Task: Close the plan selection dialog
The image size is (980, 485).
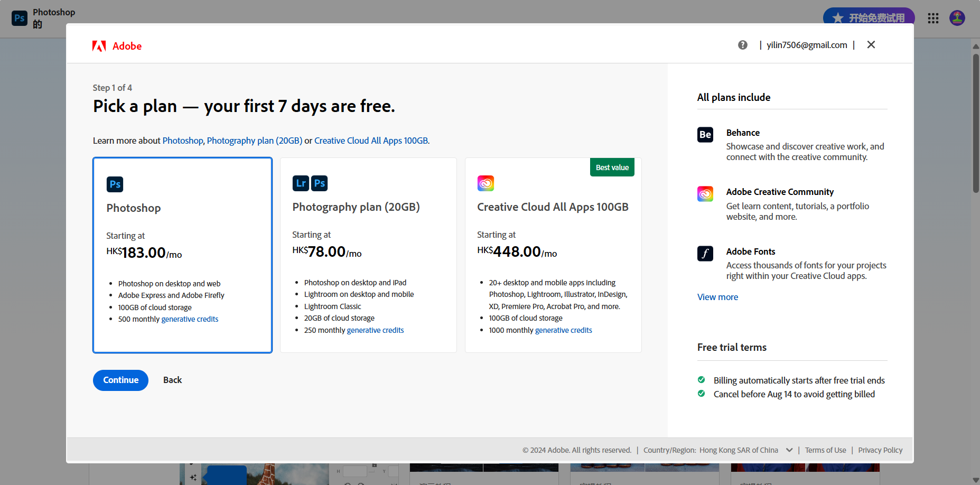Action: (x=871, y=45)
